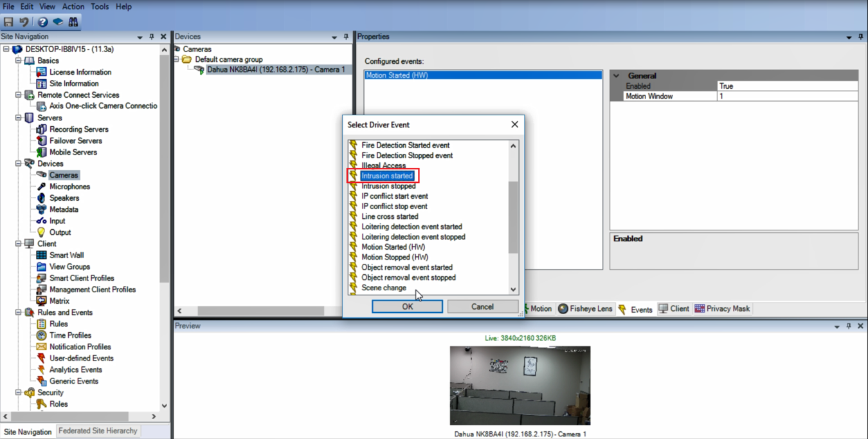Screen dimensions: 868x439
Task: Switch to the Client properties tab
Action: click(674, 309)
